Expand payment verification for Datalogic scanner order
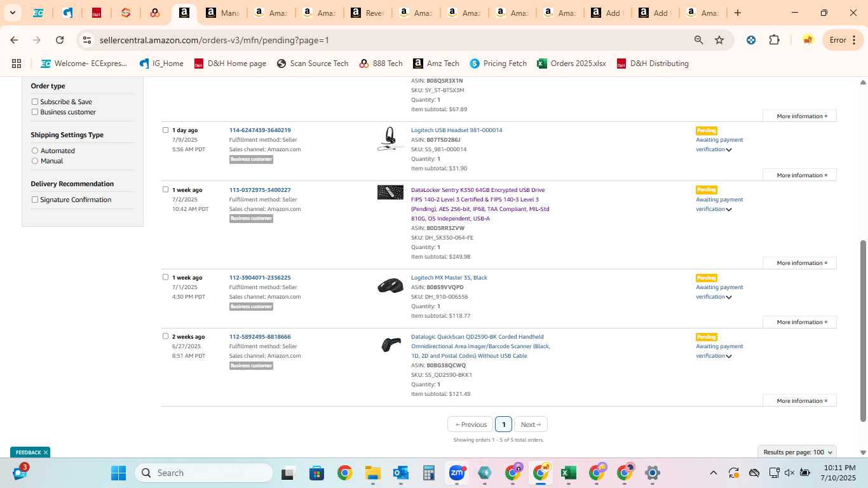Viewport: 868px width, 488px height. (729, 356)
